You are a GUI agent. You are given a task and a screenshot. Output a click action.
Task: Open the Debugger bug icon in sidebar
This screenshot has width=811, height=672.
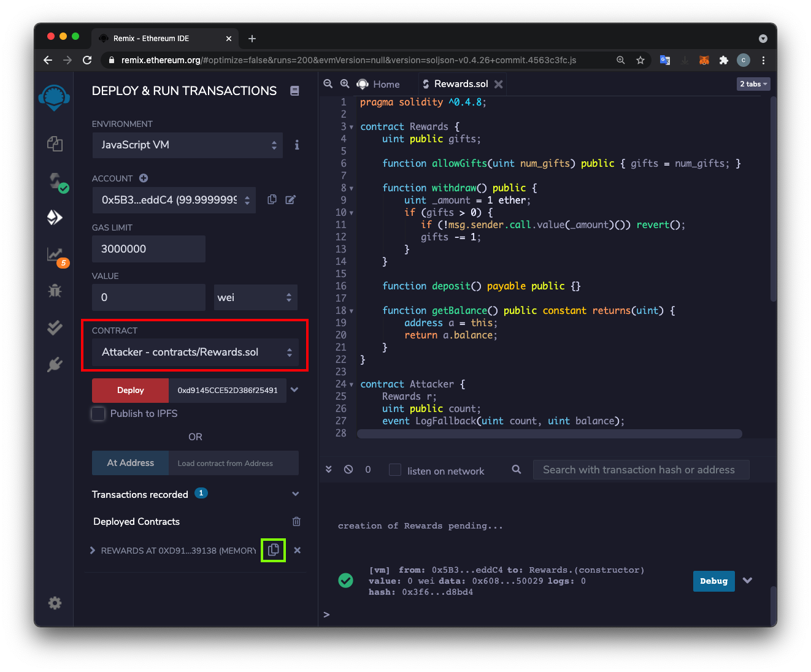point(55,291)
